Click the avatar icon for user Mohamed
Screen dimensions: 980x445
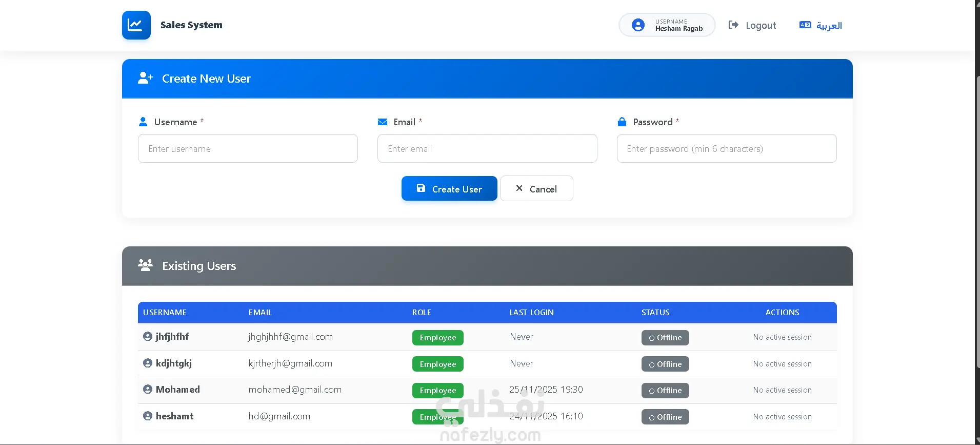tap(148, 389)
